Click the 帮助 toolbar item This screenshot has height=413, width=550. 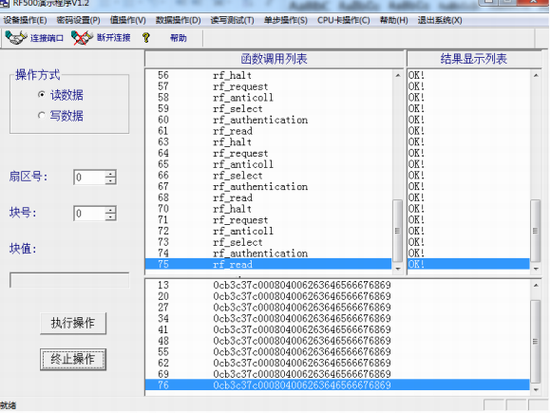coord(178,38)
